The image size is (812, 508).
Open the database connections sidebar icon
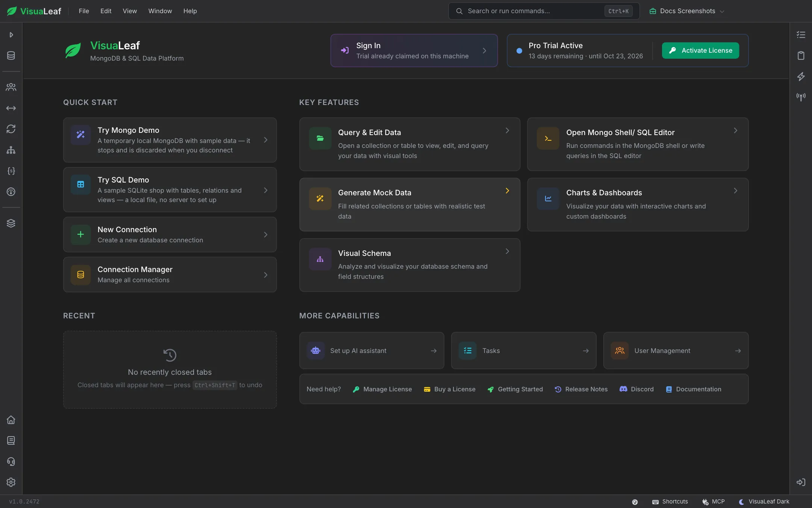(11, 56)
